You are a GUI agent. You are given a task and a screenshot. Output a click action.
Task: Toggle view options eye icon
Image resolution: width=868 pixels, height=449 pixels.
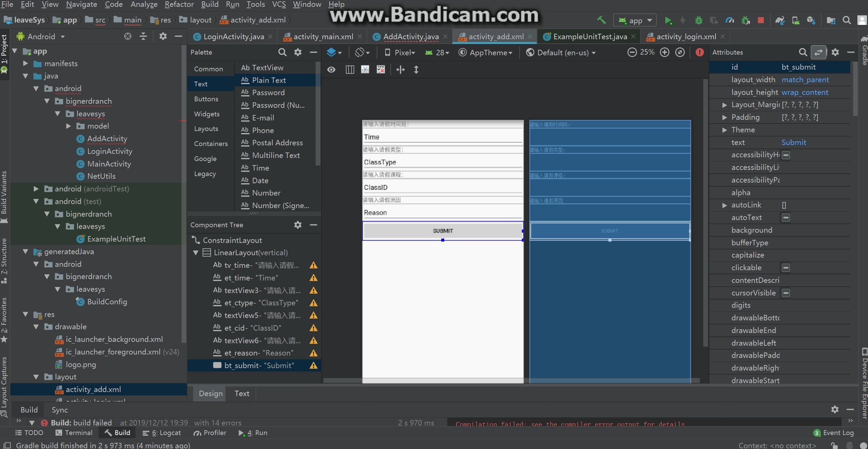[331, 70]
